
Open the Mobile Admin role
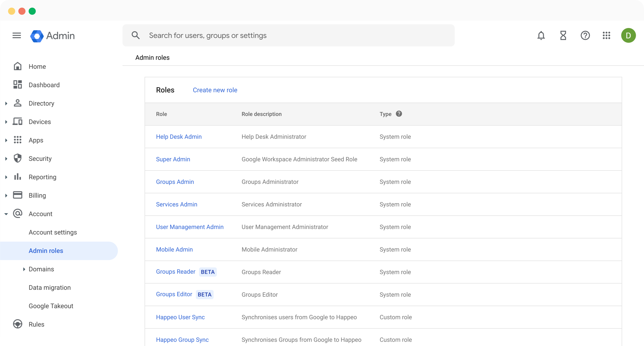click(174, 250)
